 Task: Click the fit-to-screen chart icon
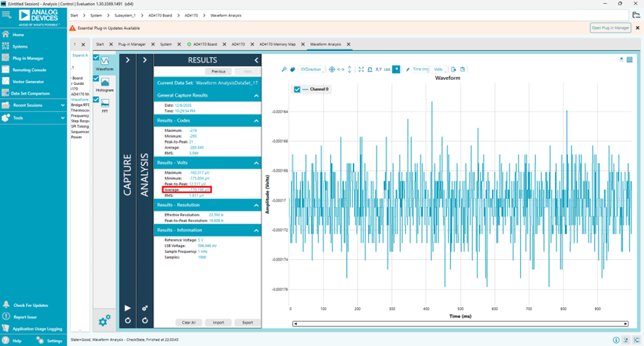coord(361,69)
